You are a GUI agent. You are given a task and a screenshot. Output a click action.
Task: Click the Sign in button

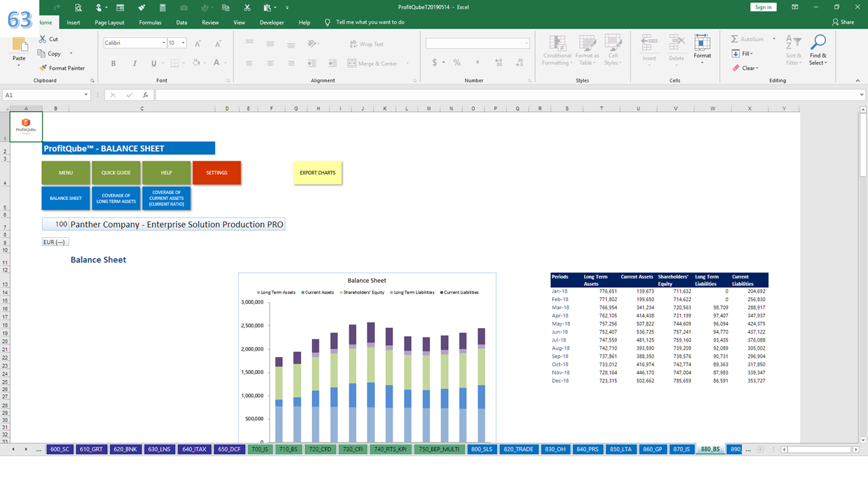[764, 7]
